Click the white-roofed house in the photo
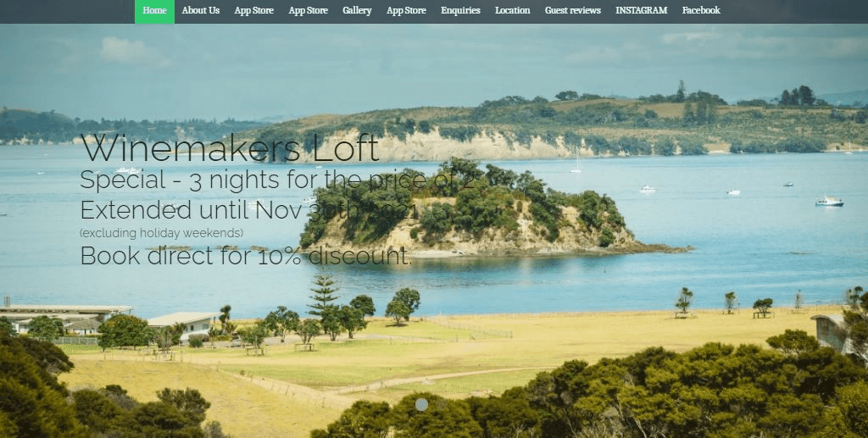Screen dimensions: 868x438 coord(183,324)
